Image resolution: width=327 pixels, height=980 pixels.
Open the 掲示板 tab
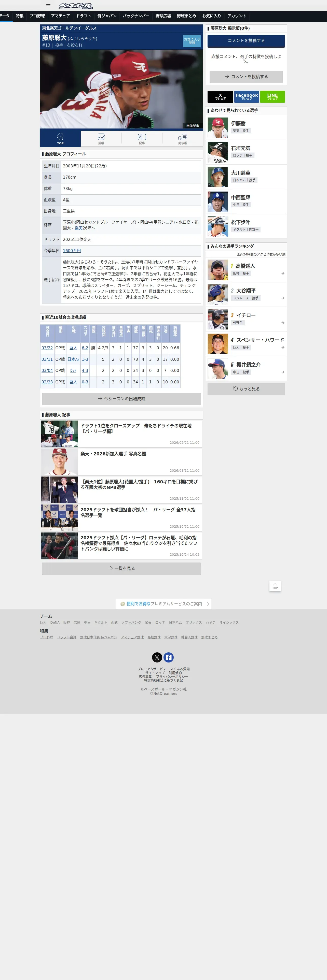tap(182, 138)
